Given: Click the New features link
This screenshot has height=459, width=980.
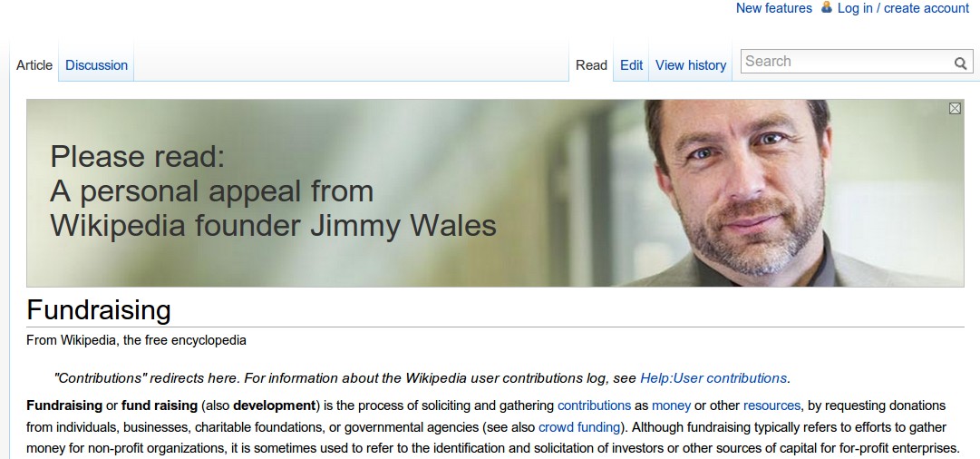Looking at the screenshot, I should pyautogui.click(x=773, y=8).
